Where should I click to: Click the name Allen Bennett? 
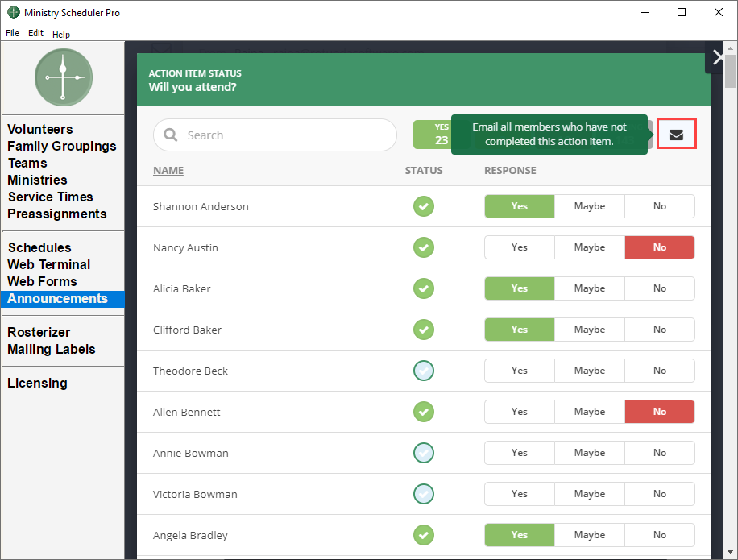click(x=186, y=413)
